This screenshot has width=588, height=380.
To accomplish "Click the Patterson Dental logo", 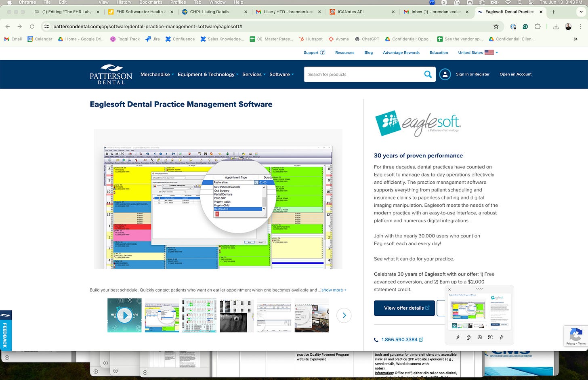I will click(x=111, y=74).
